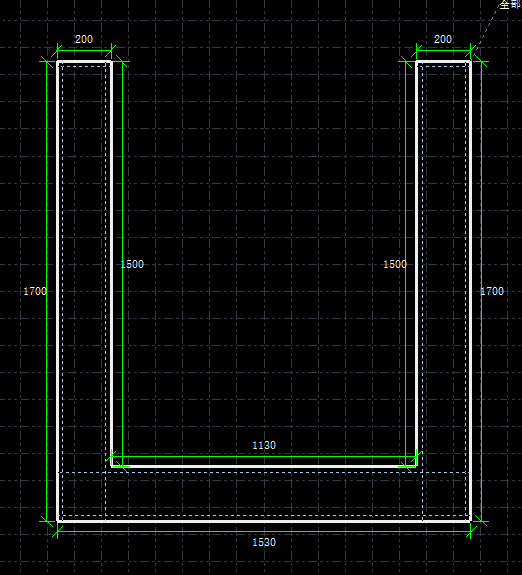
Task: Select the 1500 dimension inside the right wall
Action: (395, 264)
